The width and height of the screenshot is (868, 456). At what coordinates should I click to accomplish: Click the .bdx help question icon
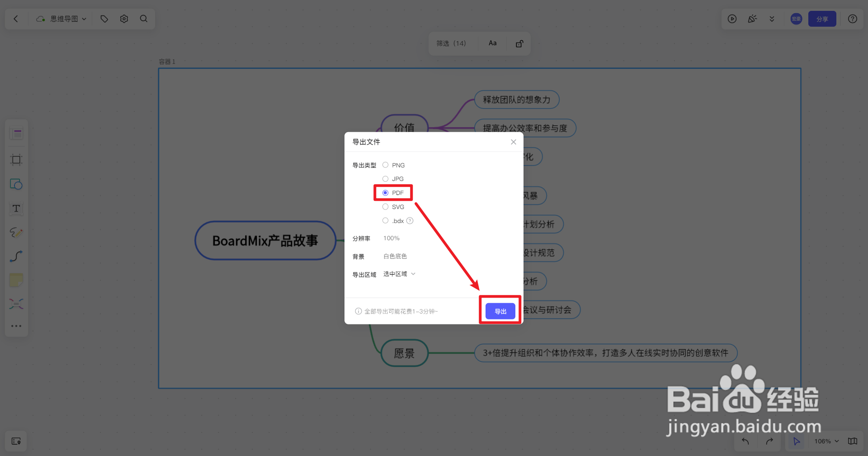(x=410, y=221)
